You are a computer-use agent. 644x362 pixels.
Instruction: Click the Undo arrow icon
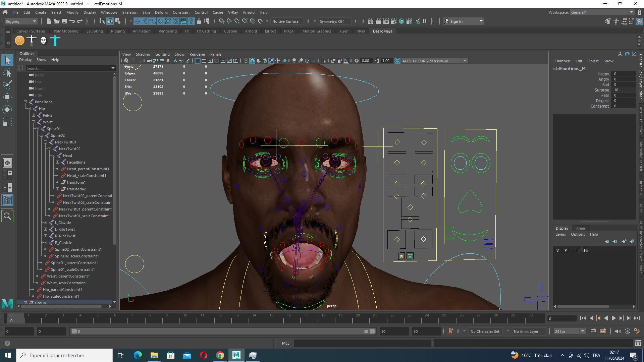point(72,21)
